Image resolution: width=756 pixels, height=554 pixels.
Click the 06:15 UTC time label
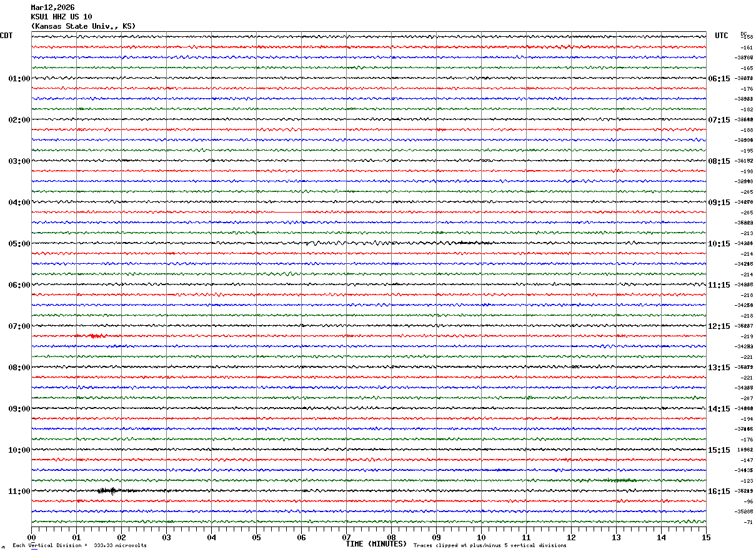click(719, 79)
